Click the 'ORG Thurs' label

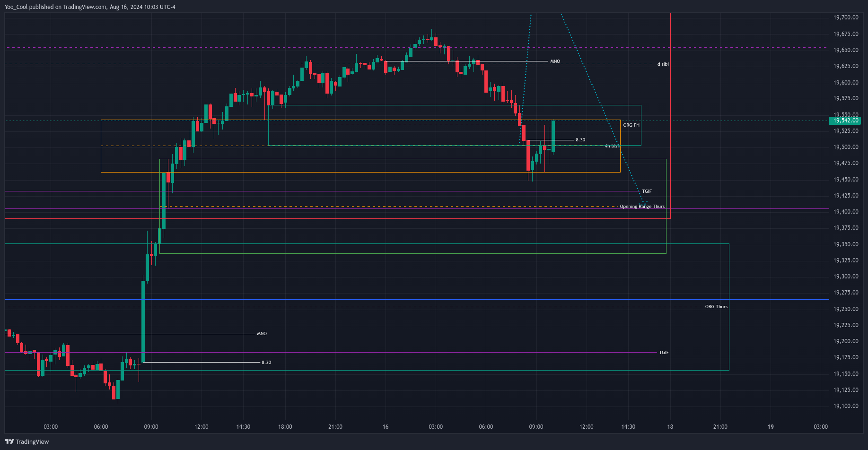tap(716, 307)
